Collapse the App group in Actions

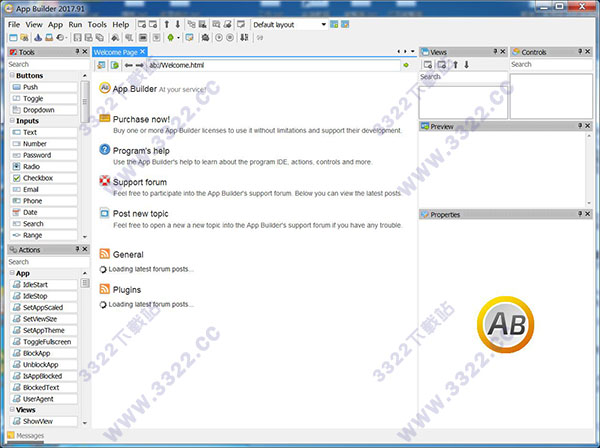(12, 273)
